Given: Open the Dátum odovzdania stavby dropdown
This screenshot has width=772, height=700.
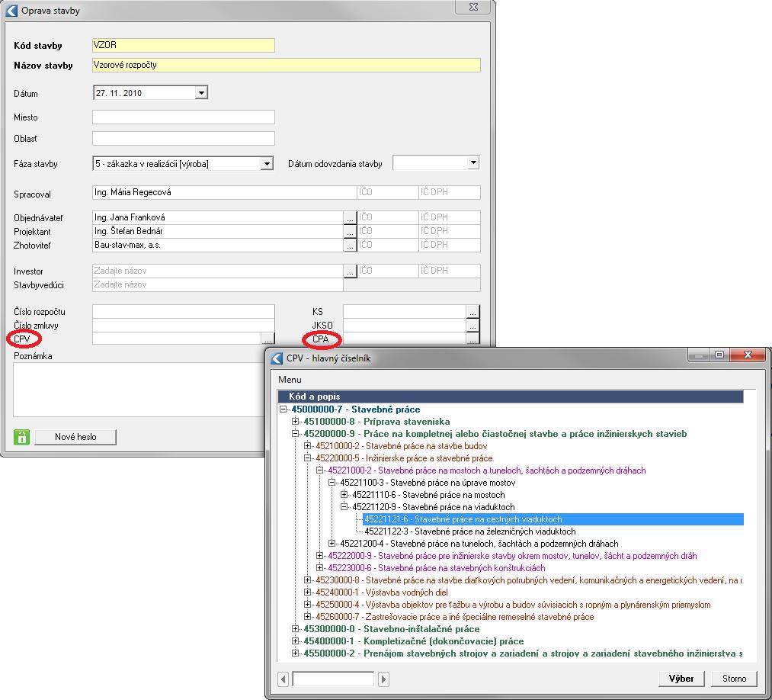Looking at the screenshot, I should (473, 162).
